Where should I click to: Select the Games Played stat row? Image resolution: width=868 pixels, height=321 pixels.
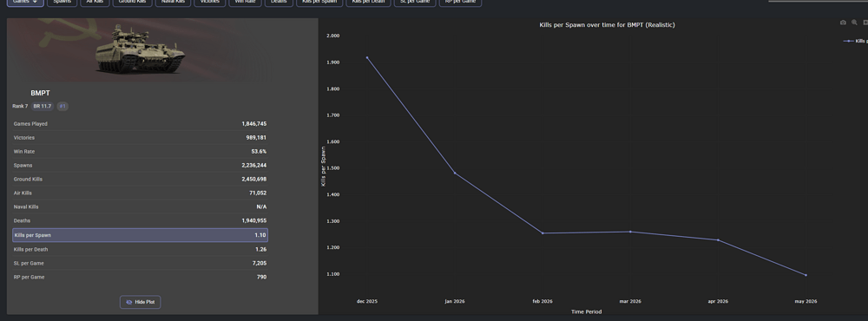[140, 124]
